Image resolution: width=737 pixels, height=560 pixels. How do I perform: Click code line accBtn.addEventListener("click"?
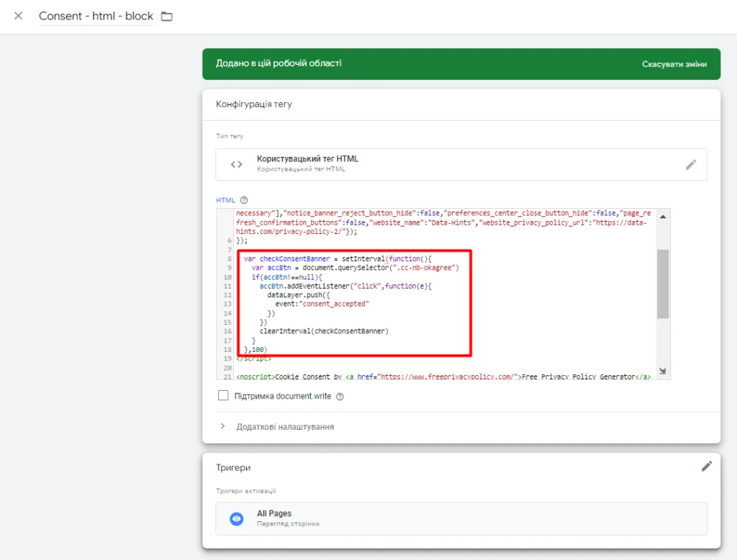tap(345, 286)
